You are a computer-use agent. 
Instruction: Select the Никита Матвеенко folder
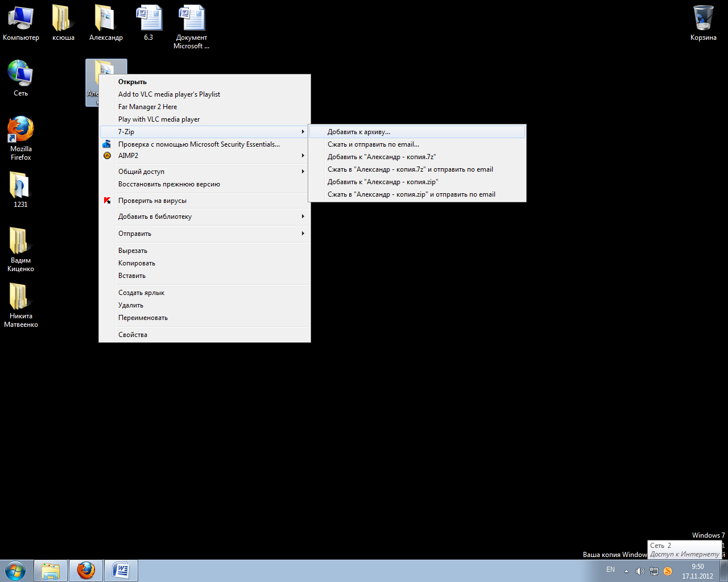click(21, 305)
